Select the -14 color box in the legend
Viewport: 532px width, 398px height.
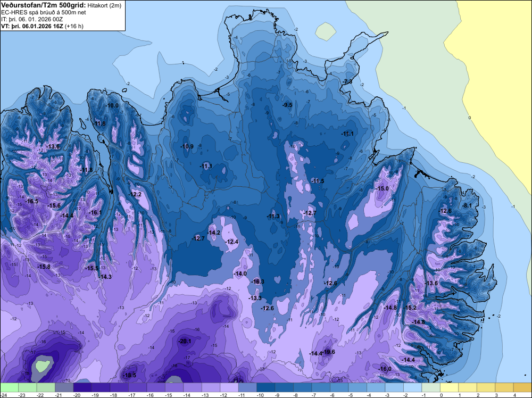click(x=193, y=387)
